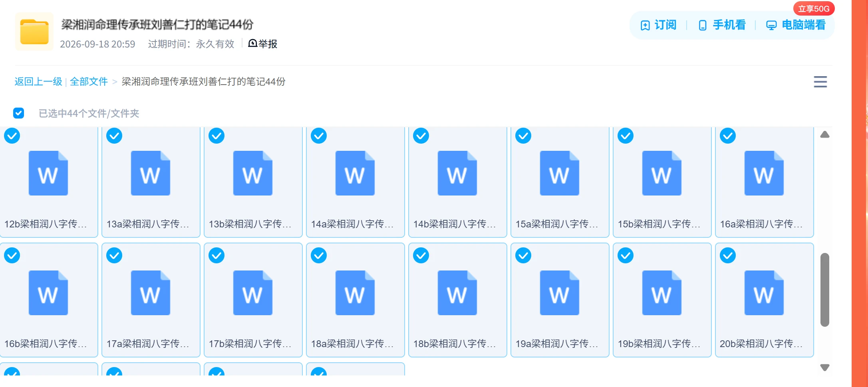Open the 18b梁相润八字传 Word file icon
This screenshot has width=868, height=387.
457,293
